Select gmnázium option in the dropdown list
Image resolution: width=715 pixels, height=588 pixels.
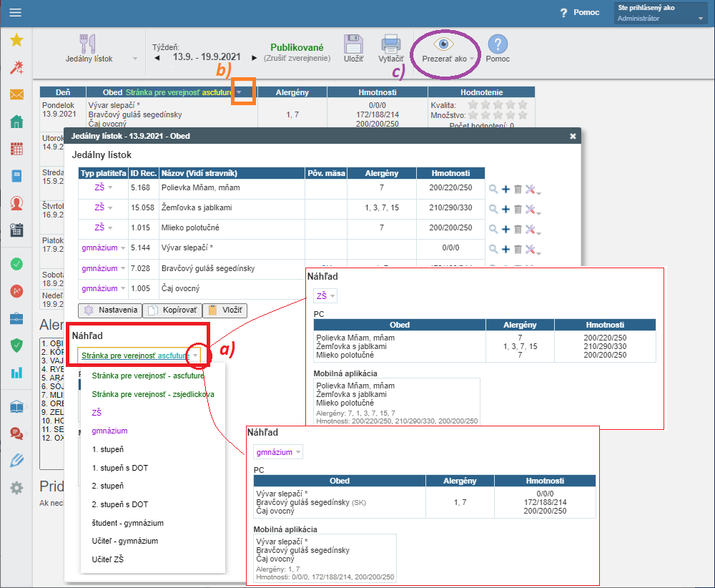point(109,431)
